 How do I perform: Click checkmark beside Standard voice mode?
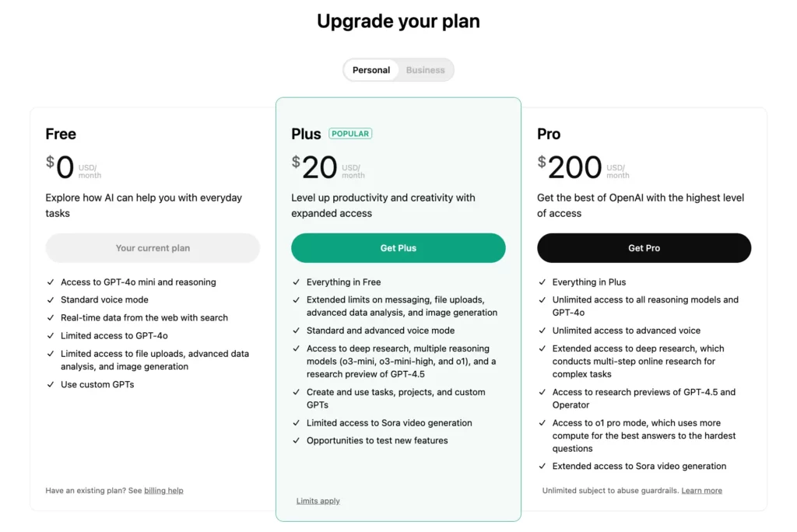point(51,300)
